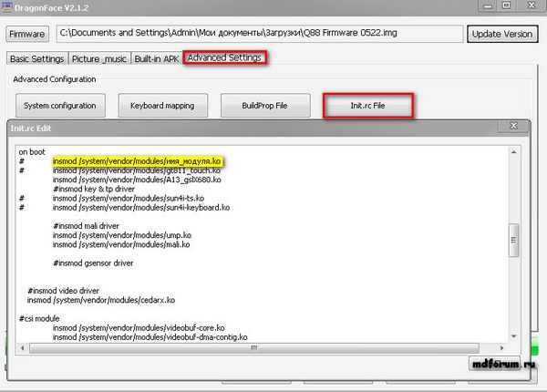Screen dimensions: 547x392
Task: Click the ump.ko insmod line
Action: 122,235
